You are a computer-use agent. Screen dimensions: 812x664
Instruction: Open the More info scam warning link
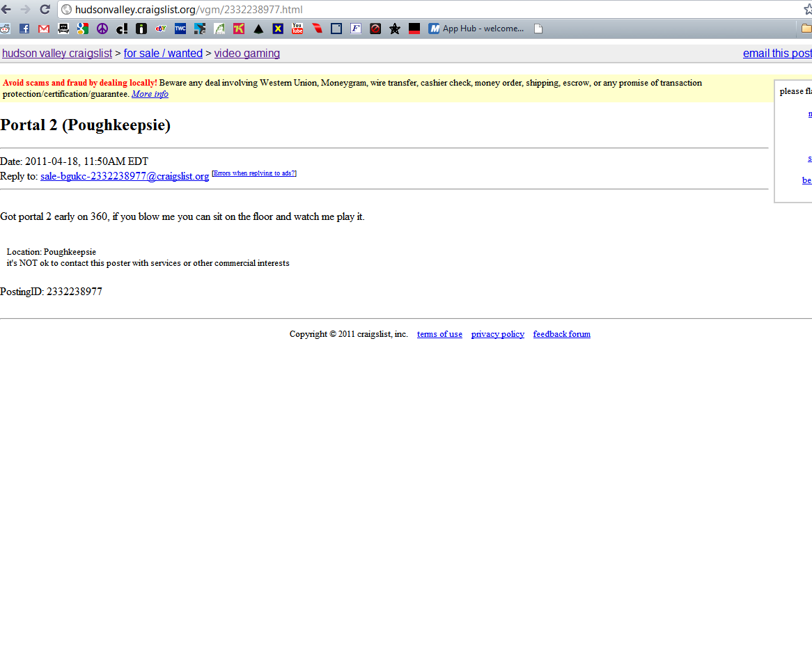pyautogui.click(x=150, y=94)
